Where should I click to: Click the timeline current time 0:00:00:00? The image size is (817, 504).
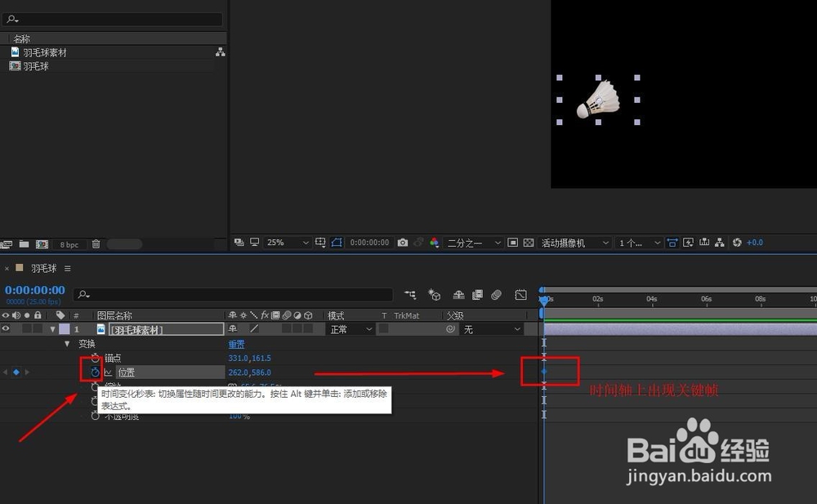click(x=35, y=290)
